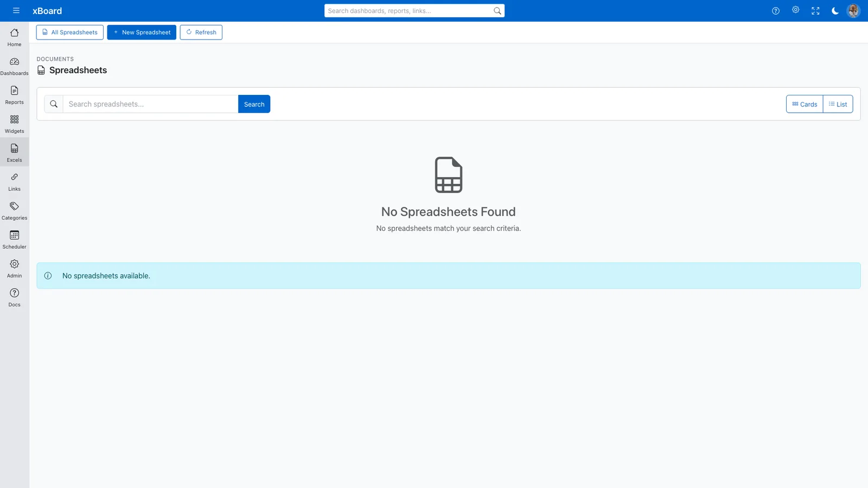Open Admin section in sidebar
The width and height of the screenshot is (868, 488).
15,268
